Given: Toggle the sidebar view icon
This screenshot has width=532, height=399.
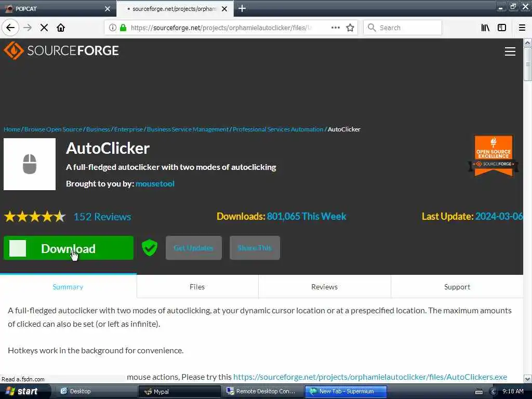Looking at the screenshot, I should [x=502, y=28].
